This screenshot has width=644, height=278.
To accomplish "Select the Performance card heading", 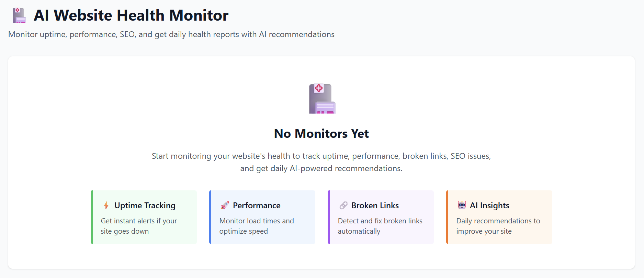I will pos(257,205).
